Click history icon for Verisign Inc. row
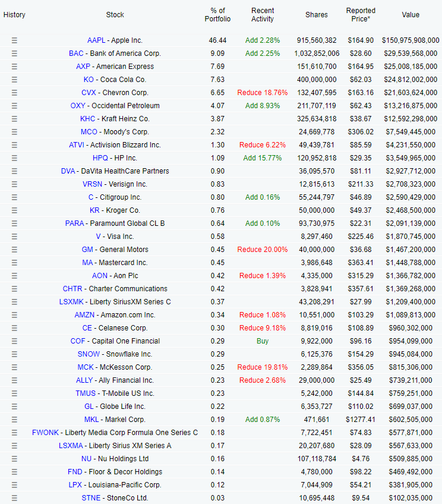442x504 pixels. coord(14,184)
